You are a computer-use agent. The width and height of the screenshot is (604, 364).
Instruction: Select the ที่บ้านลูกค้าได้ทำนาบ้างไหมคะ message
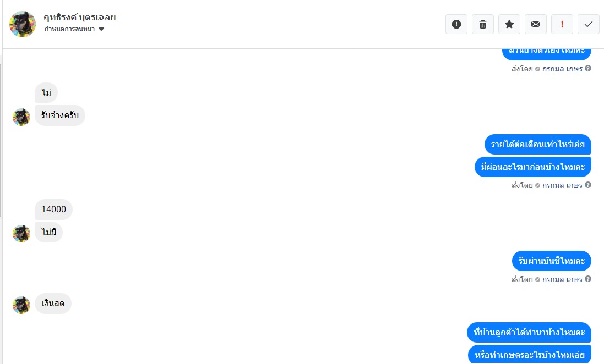point(529,333)
